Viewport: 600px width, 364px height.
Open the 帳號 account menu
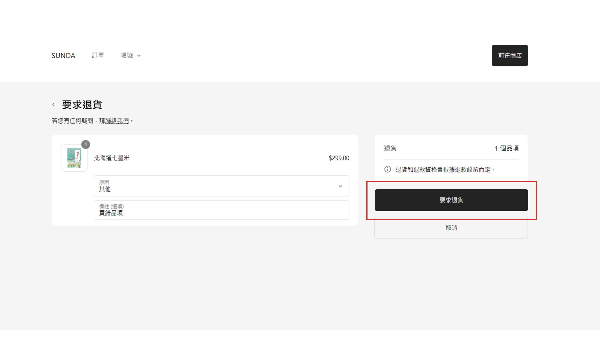(127, 56)
